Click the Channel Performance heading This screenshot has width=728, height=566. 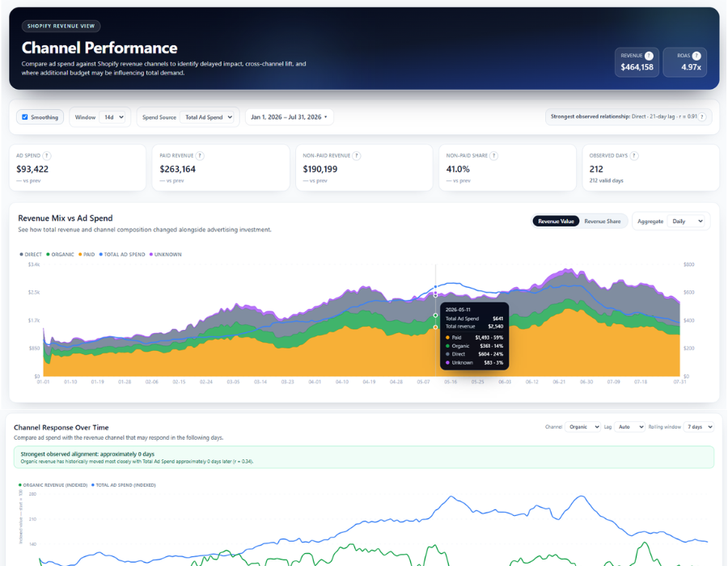[x=99, y=48]
